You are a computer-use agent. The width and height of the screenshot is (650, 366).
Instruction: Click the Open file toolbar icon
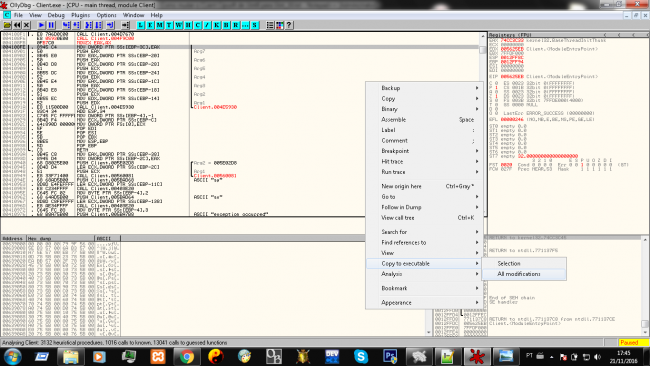click(7, 25)
